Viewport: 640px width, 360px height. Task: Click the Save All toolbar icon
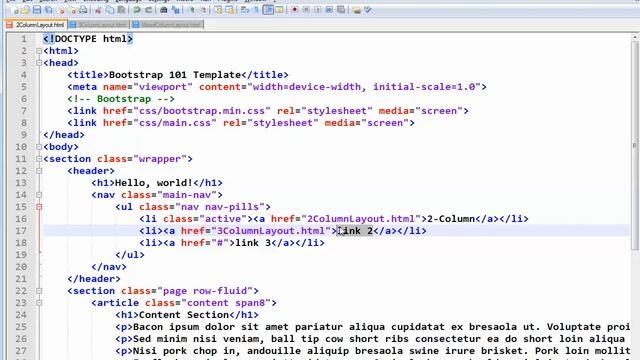point(49,10)
